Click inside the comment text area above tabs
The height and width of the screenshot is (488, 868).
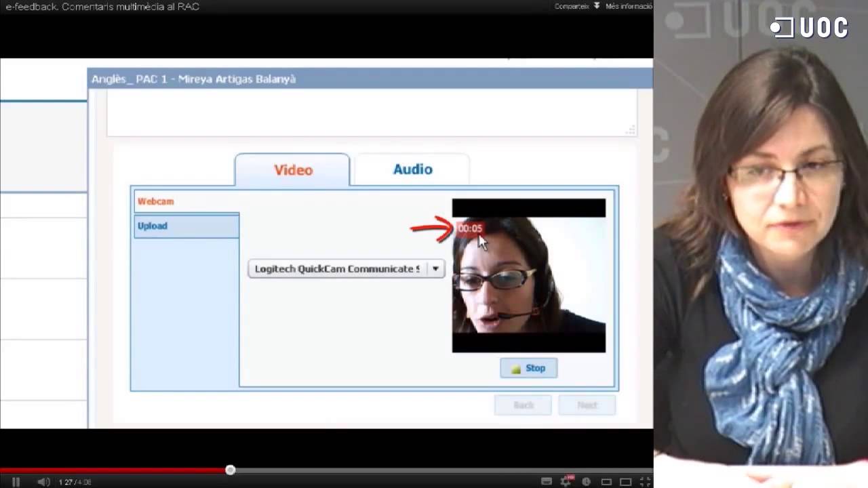[x=372, y=114]
